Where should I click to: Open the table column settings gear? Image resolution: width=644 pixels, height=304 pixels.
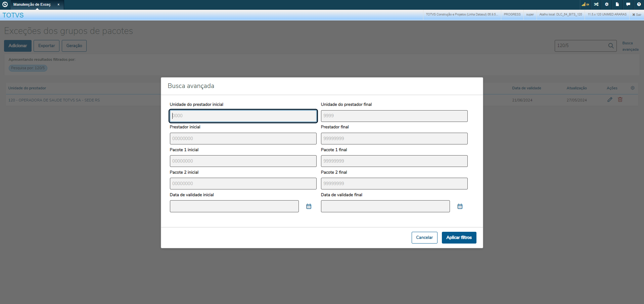(x=633, y=88)
